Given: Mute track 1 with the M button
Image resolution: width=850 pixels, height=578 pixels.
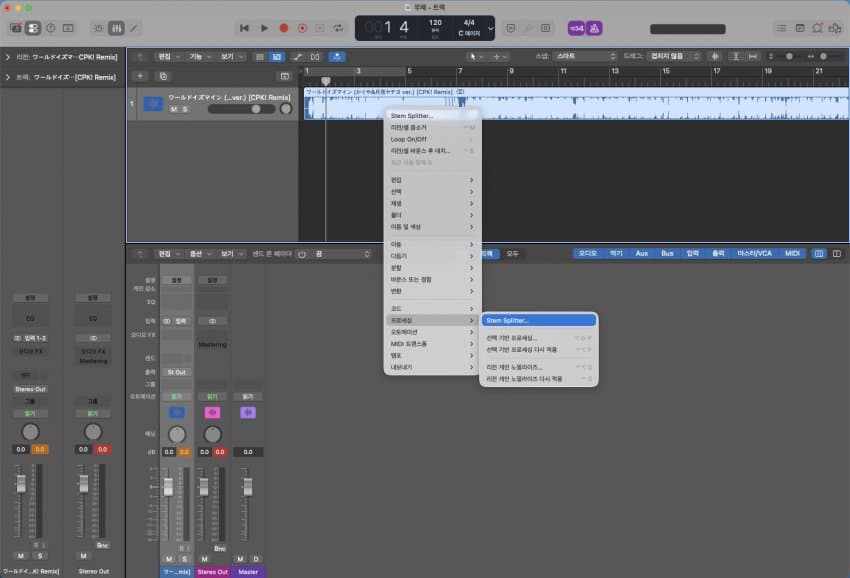Looking at the screenshot, I should 173,109.
